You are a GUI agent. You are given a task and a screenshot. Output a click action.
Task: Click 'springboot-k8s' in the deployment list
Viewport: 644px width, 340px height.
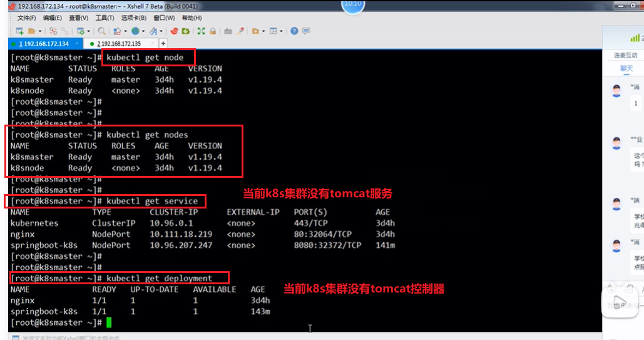pos(44,312)
